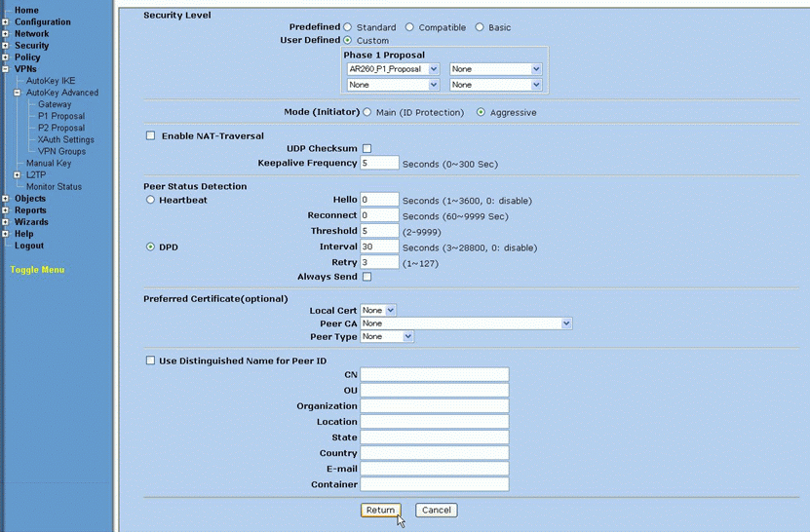Choose Heartbeat peer status detection
The width and height of the screenshot is (810, 532).
pos(151,200)
